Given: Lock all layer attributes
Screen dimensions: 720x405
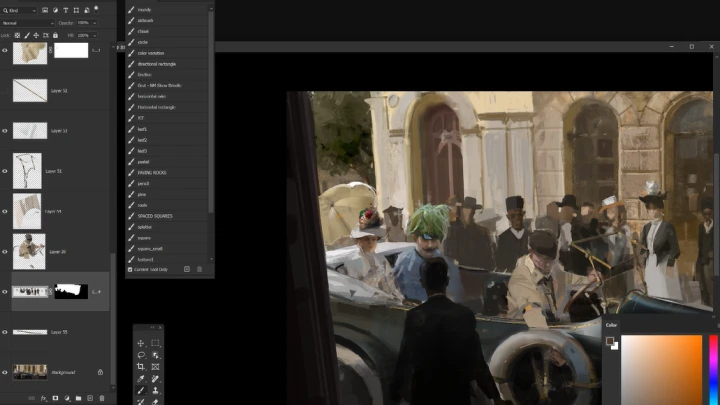Looking at the screenshot, I should [56, 35].
